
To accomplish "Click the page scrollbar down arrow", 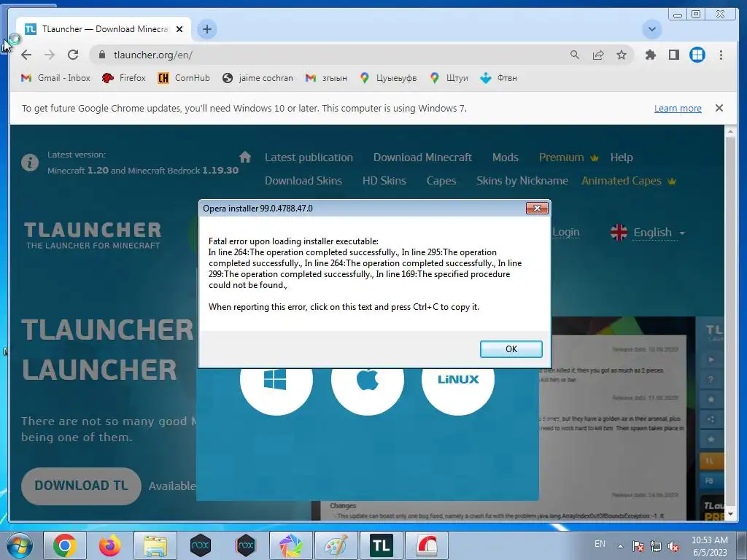I will pyautogui.click(x=730, y=514).
